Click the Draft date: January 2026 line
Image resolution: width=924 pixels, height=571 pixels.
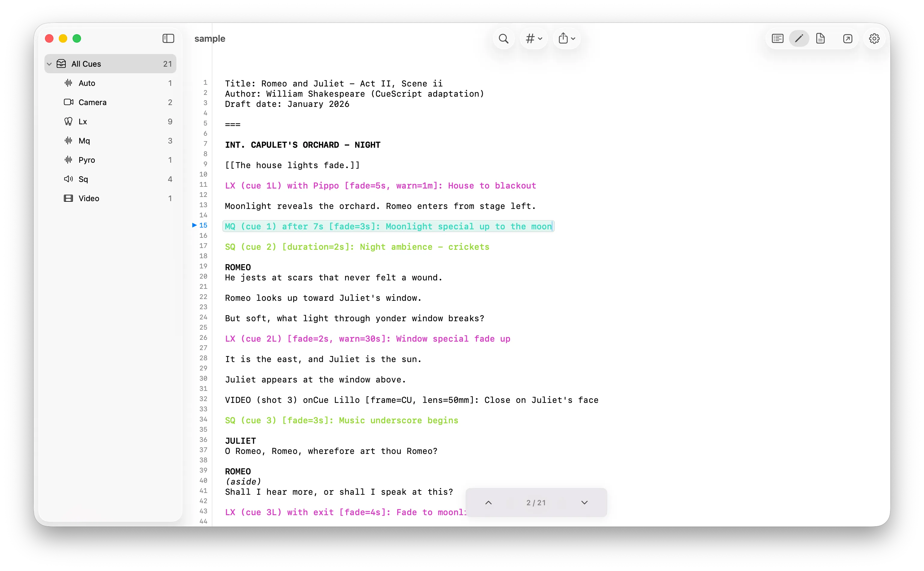287,104
